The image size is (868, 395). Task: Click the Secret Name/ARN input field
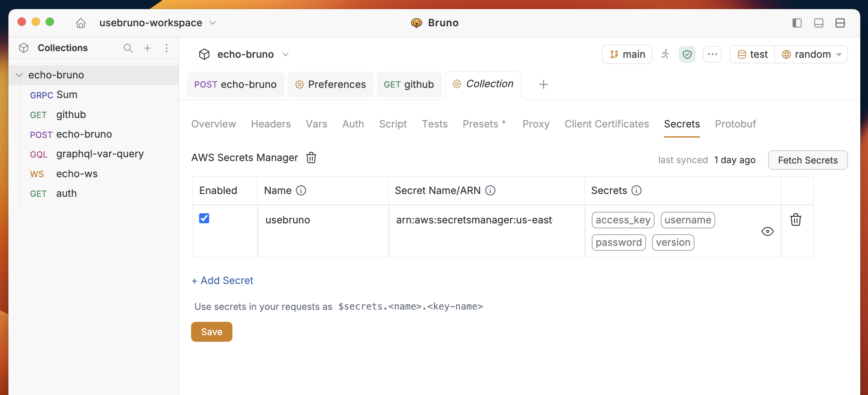(x=486, y=220)
